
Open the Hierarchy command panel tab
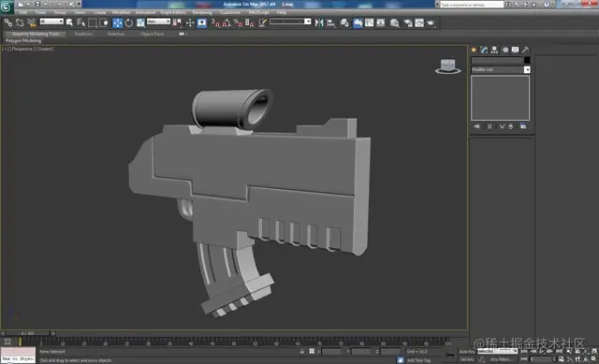click(x=494, y=50)
